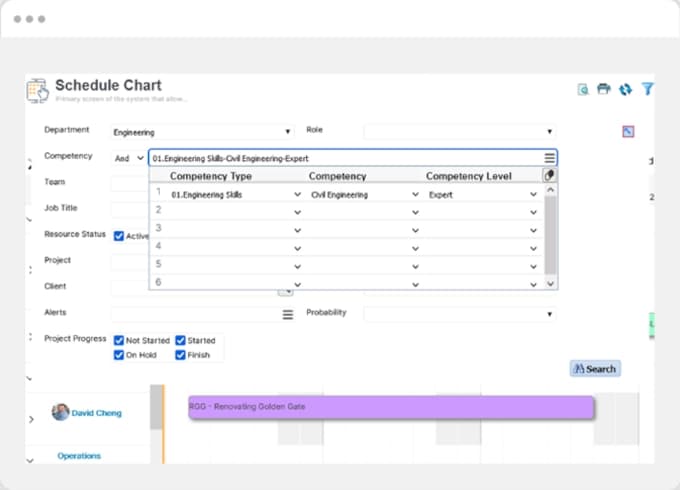
Task: Open the And operator dropdown
Action: (x=129, y=158)
